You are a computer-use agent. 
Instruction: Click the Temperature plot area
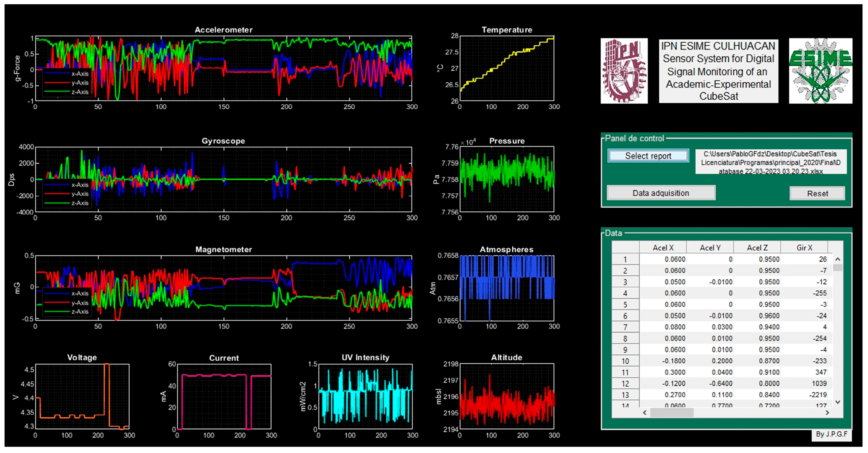[507, 68]
